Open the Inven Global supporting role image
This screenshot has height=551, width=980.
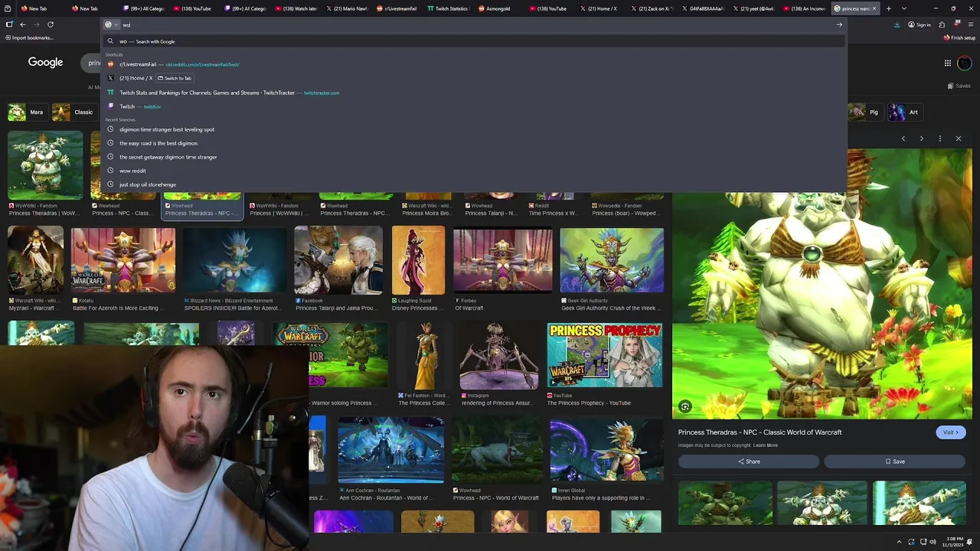point(606,450)
